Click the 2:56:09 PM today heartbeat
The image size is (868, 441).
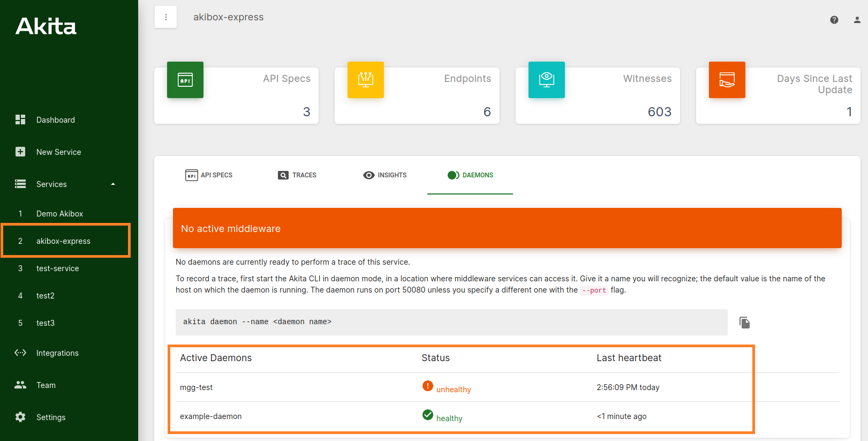[x=628, y=387]
